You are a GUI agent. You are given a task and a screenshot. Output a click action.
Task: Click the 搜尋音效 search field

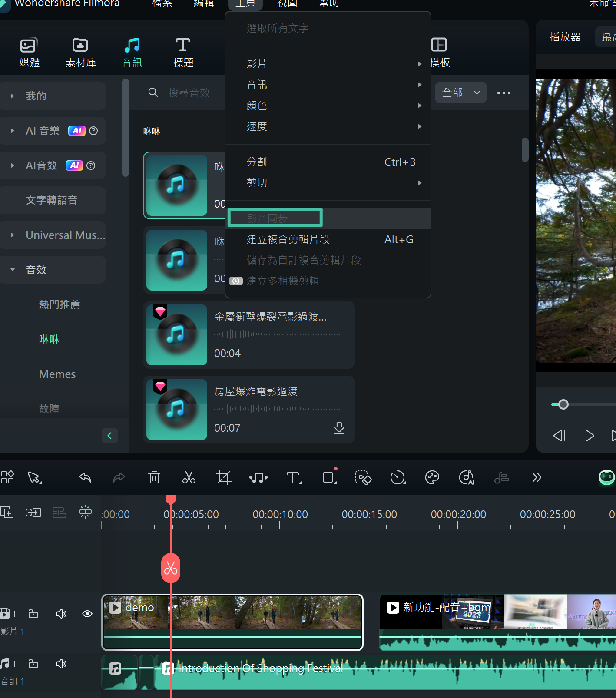pyautogui.click(x=189, y=93)
